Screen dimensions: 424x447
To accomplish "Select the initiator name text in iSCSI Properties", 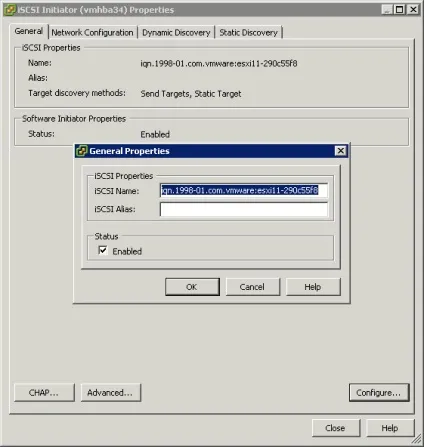I will [x=219, y=63].
